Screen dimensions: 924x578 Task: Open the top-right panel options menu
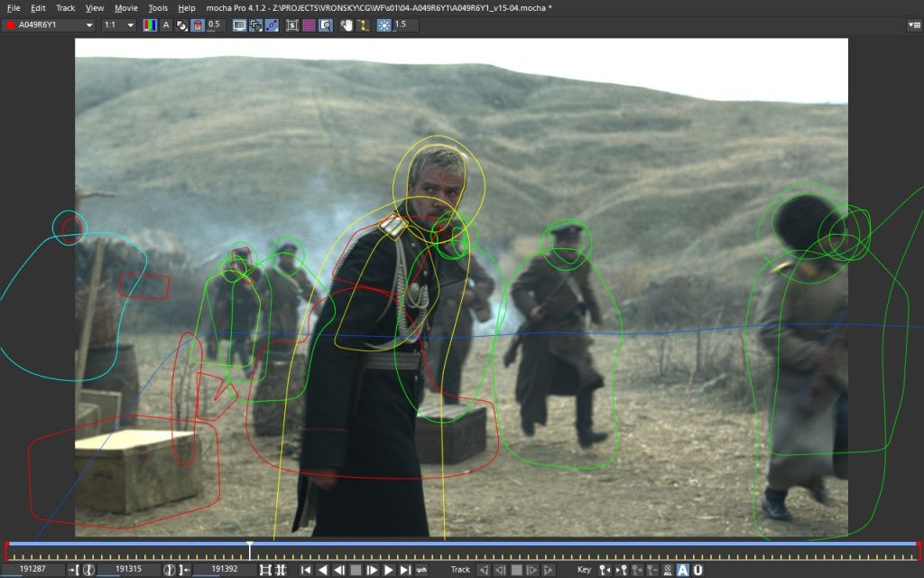point(915,25)
